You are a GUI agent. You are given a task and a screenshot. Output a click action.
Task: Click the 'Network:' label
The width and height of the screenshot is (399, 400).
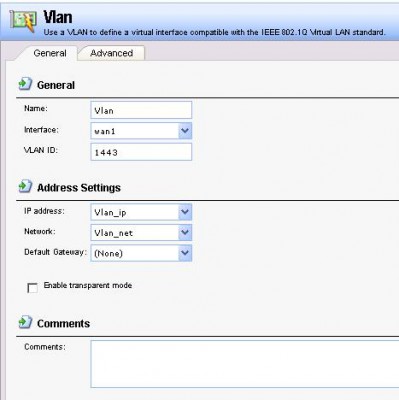pos(40,231)
